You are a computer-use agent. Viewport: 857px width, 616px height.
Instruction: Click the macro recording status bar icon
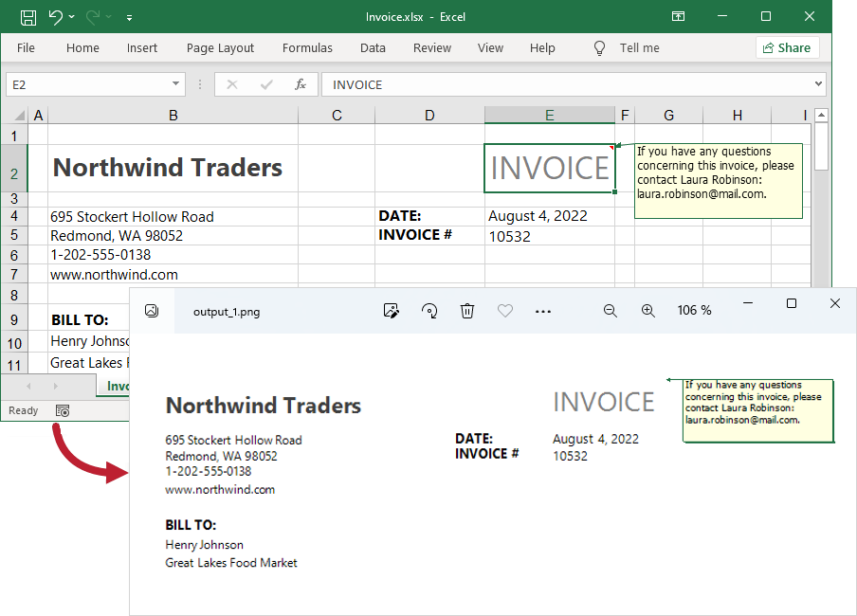click(x=63, y=410)
